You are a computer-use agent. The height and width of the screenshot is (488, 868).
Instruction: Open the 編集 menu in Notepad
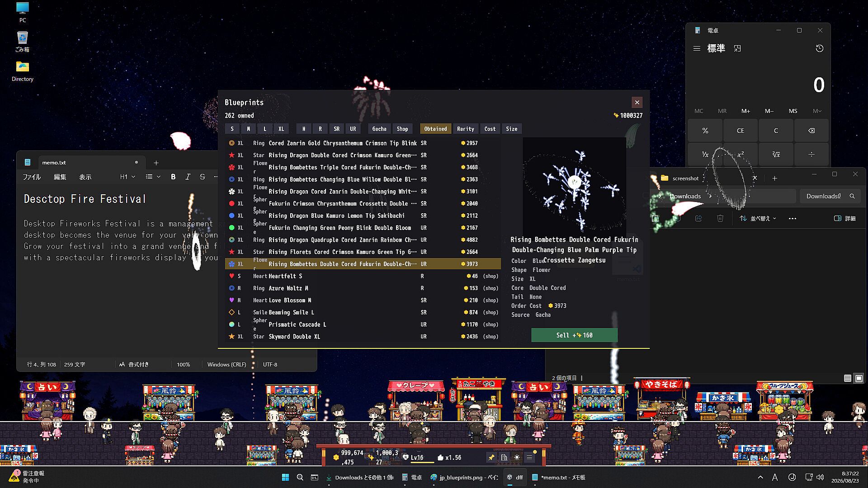pyautogui.click(x=60, y=177)
